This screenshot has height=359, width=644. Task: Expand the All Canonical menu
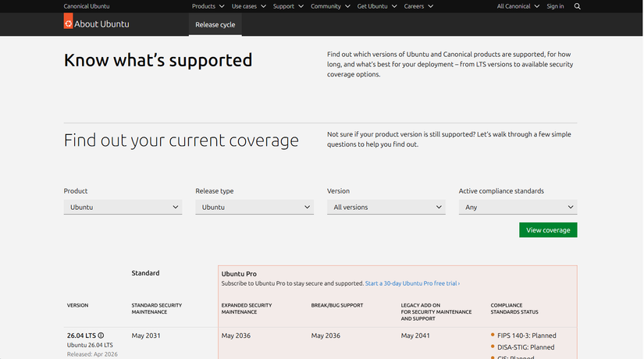518,6
